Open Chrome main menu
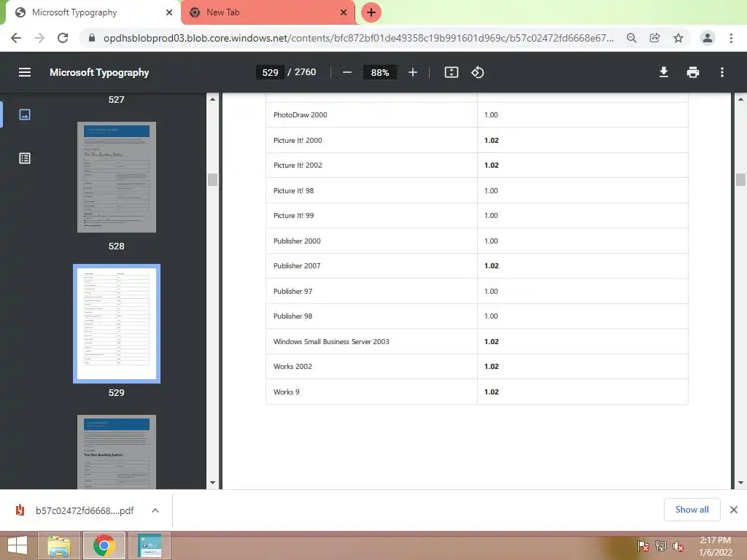Image resolution: width=747 pixels, height=560 pixels. pos(731,38)
